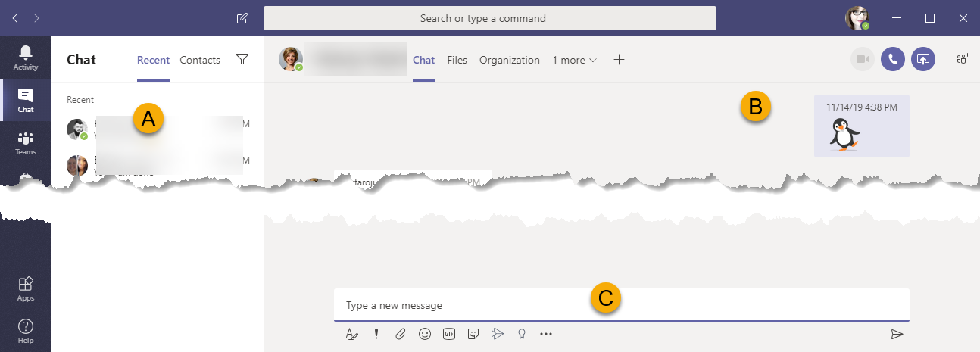This screenshot has width=980, height=352.
Task: Open the emoji picker
Action: (425, 334)
